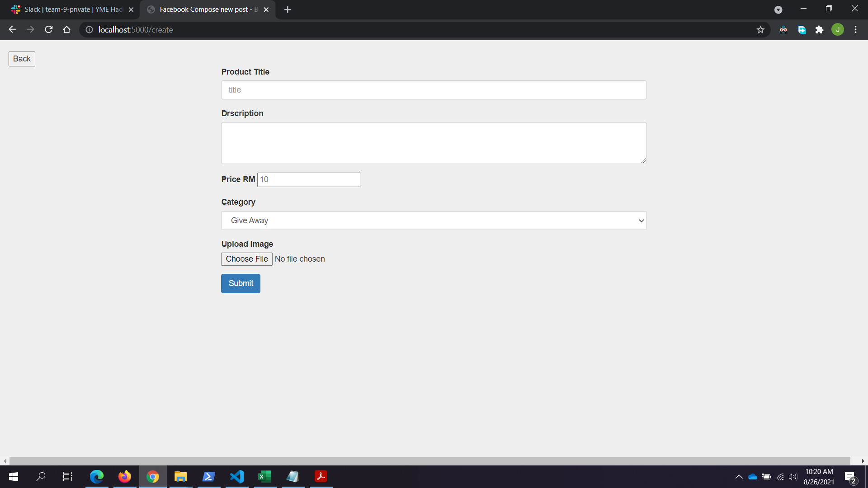Open the Chrome extensions puzzle icon
868x488 pixels.
pyautogui.click(x=819, y=30)
